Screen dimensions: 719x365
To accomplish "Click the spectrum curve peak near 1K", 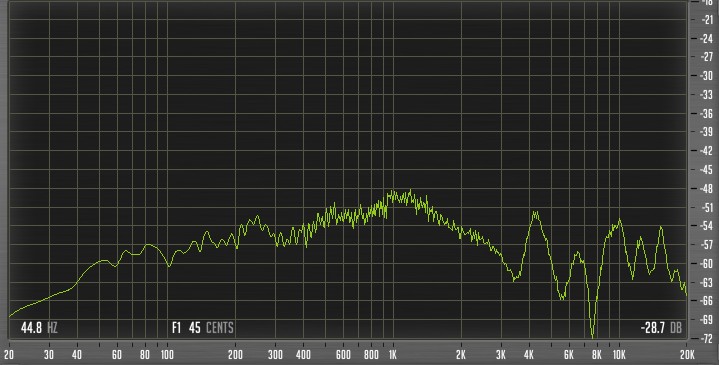I will point(400,196).
